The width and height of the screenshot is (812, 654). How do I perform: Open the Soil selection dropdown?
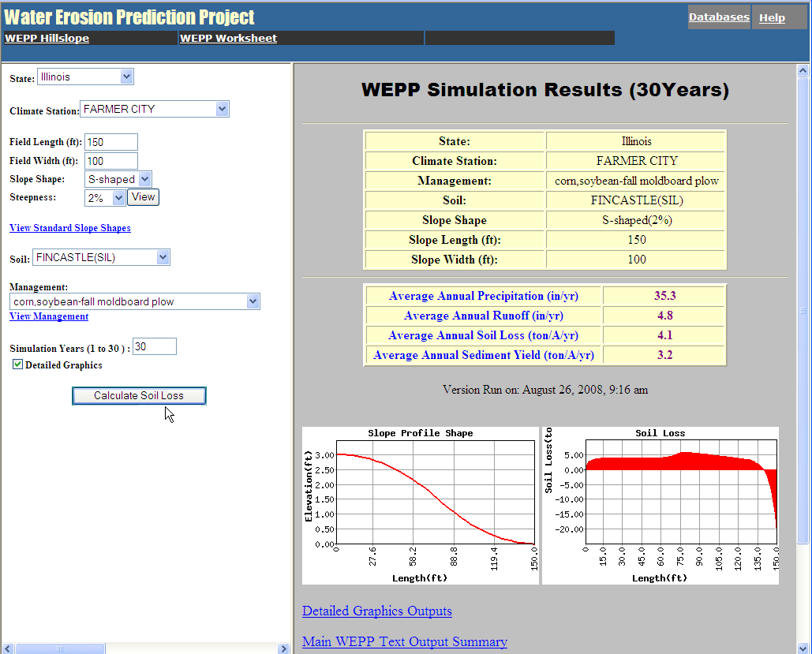pos(100,257)
